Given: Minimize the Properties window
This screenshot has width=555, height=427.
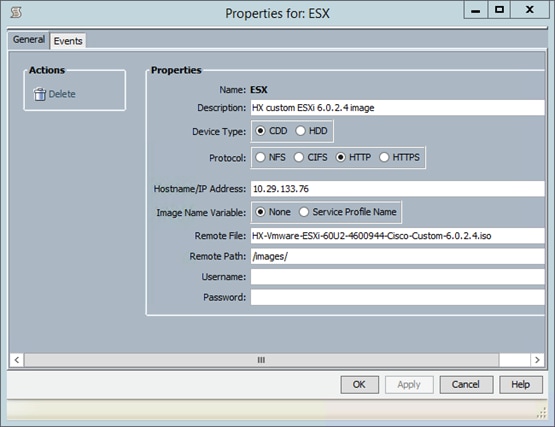Looking at the screenshot, I should pos(476,10).
